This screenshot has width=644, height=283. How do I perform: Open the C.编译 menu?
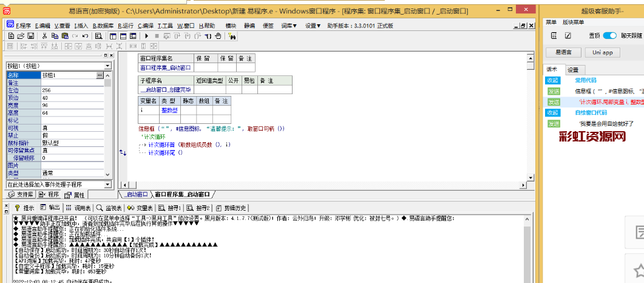coord(145,26)
